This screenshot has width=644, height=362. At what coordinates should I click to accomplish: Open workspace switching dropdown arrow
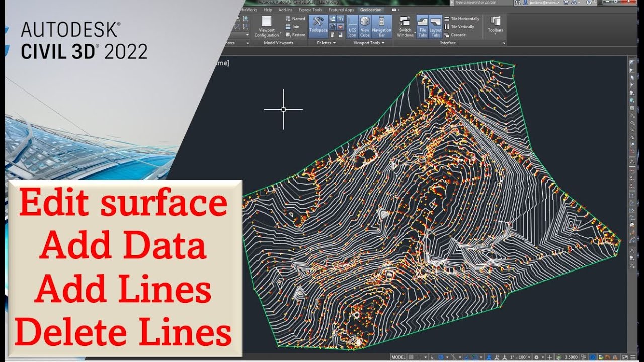(x=543, y=357)
